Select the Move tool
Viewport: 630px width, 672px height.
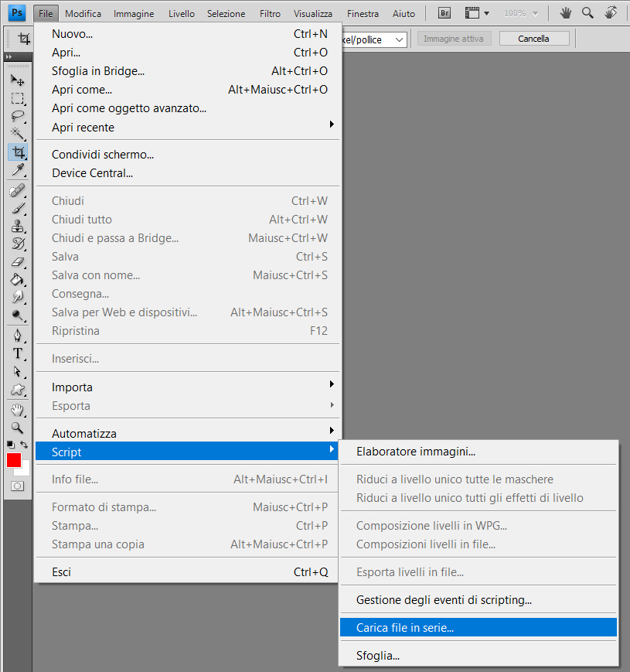18,80
